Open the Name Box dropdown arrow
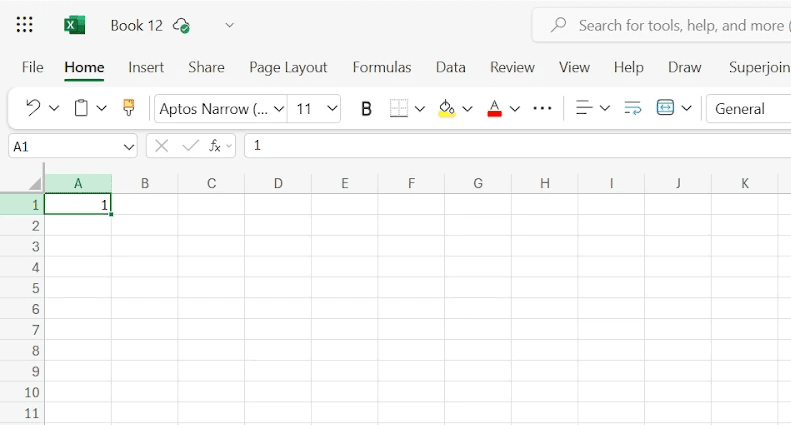 coord(129,147)
